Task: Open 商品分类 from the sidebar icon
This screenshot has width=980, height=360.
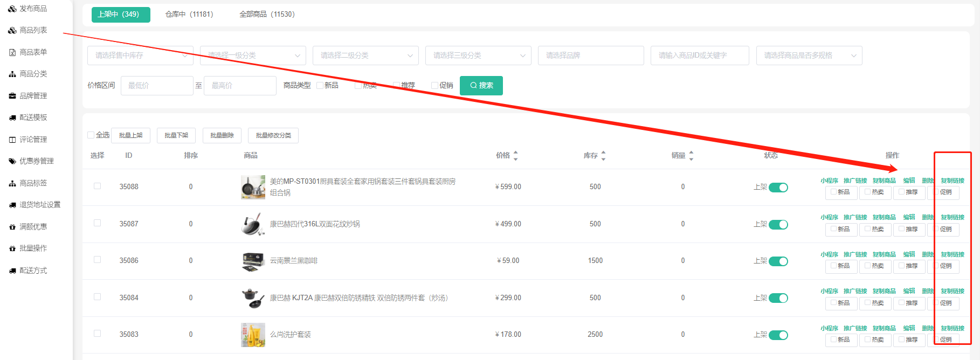Action: coord(12,74)
